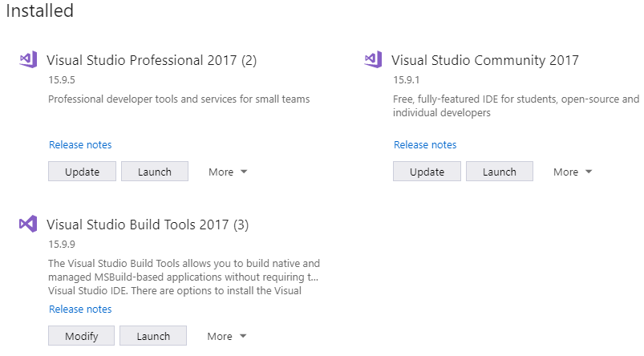The height and width of the screenshot is (356, 644).
Task: Select the Visual Studio Build Tools 2017 (3) title
Action: coord(148,225)
